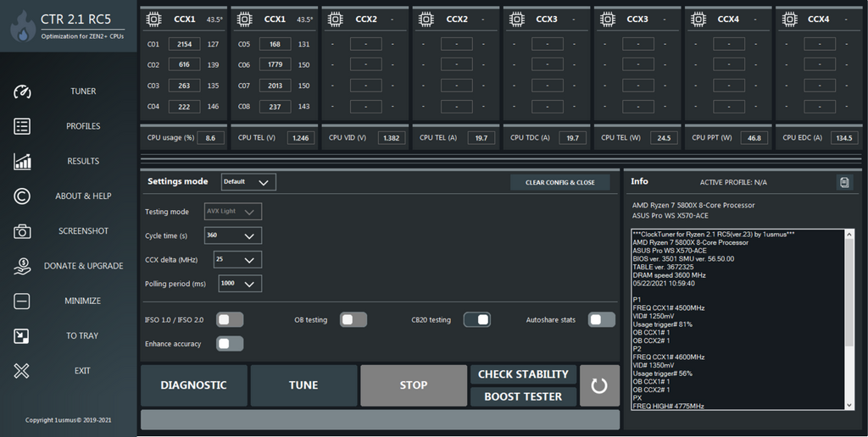Click log line FREQ CCX1# 4600MHz
Image resolution: width=868 pixels, height=437 pixels.
pyautogui.click(x=669, y=357)
